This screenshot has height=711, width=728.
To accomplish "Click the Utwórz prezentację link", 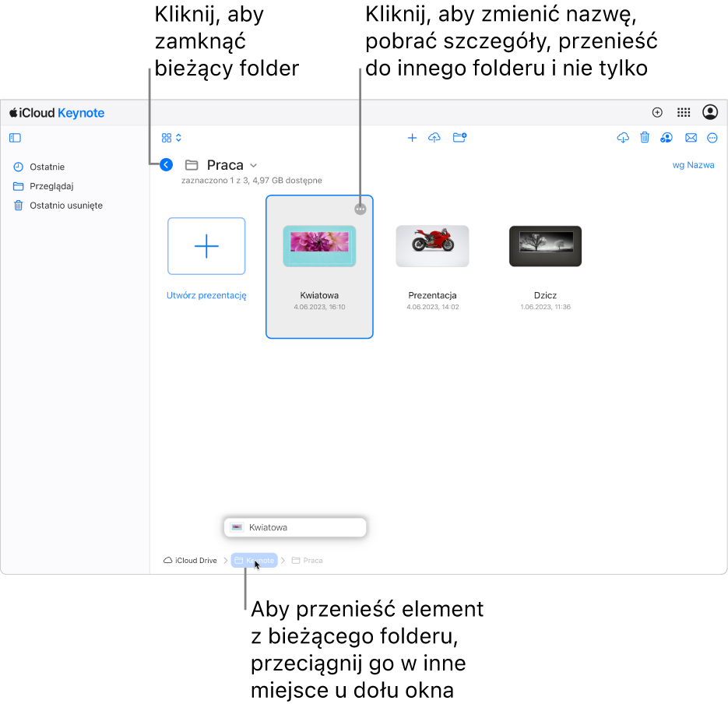I will [x=206, y=295].
